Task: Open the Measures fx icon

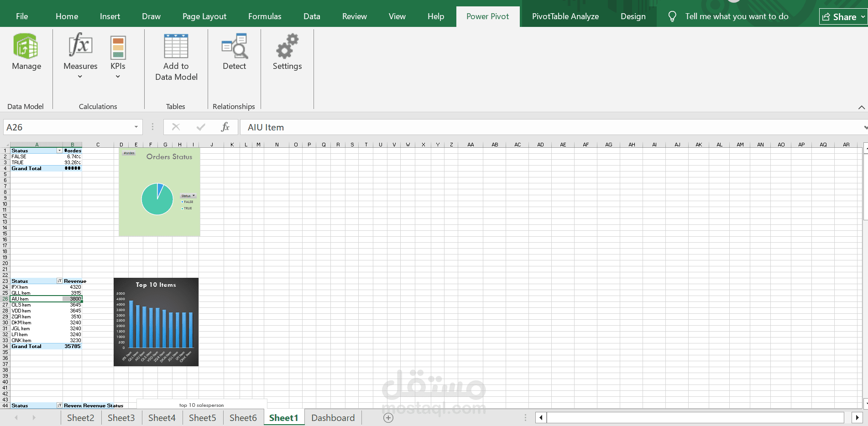Action: click(x=80, y=45)
